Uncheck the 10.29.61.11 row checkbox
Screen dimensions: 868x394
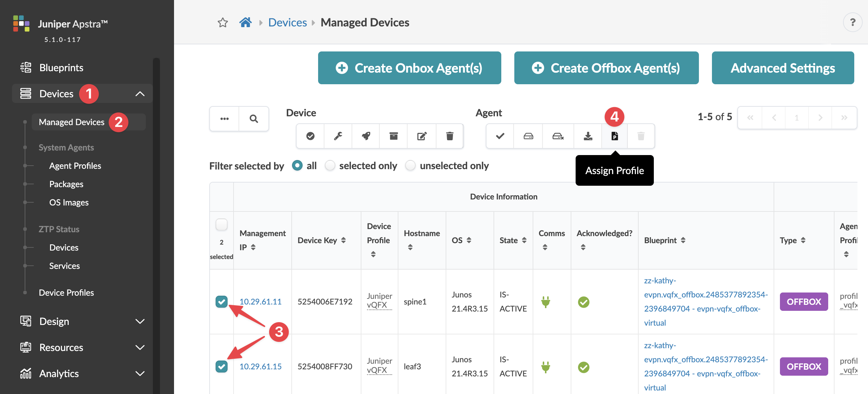(x=222, y=302)
